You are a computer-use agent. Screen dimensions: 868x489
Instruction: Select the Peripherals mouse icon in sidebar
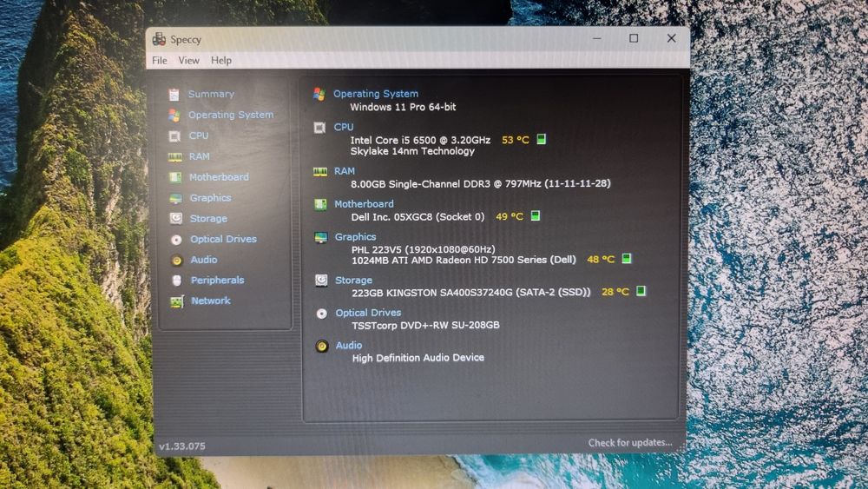(x=176, y=281)
